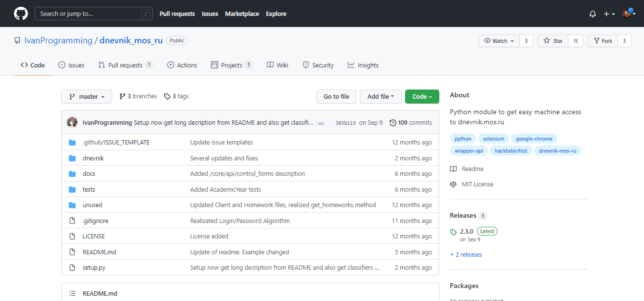The image size is (644, 301).
Task: Click the Search or jump to field
Action: pyautogui.click(x=93, y=13)
